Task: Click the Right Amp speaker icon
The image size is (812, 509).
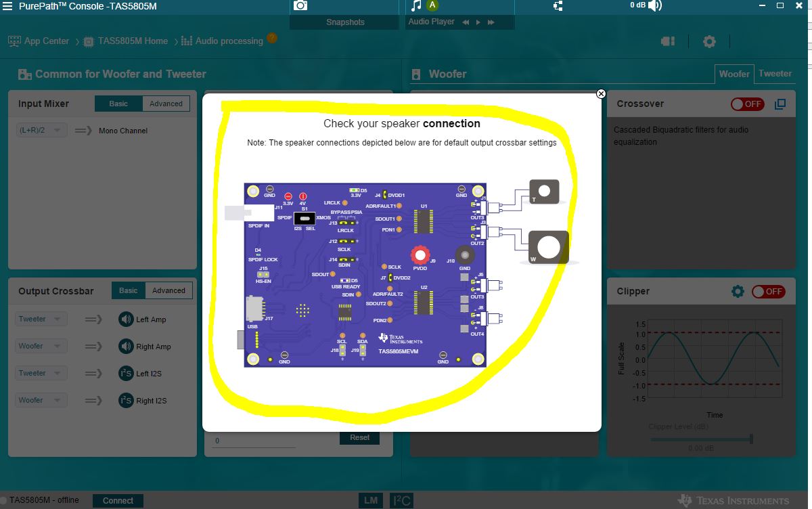Action: 126,346
